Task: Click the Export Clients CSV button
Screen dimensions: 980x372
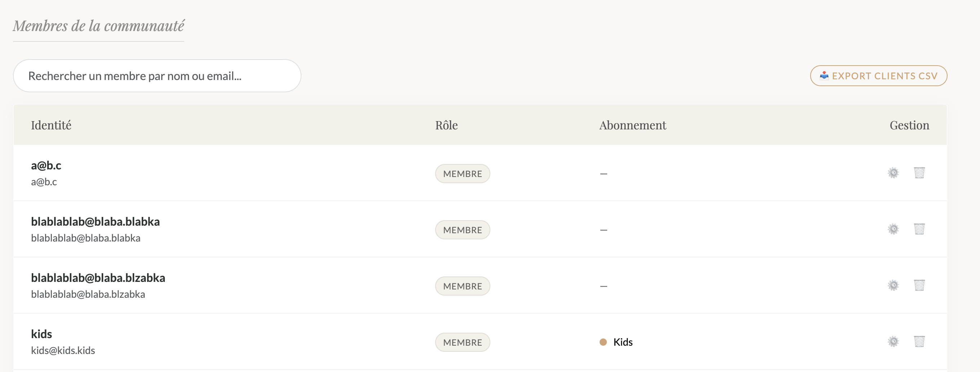Action: [x=878, y=76]
